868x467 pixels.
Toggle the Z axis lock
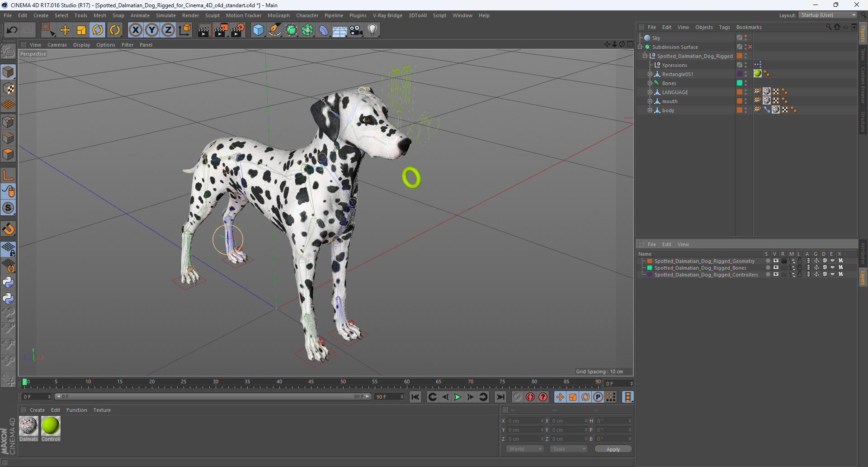tap(168, 30)
